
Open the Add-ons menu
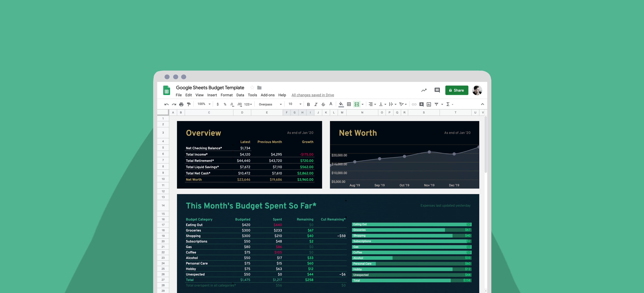pyautogui.click(x=267, y=95)
